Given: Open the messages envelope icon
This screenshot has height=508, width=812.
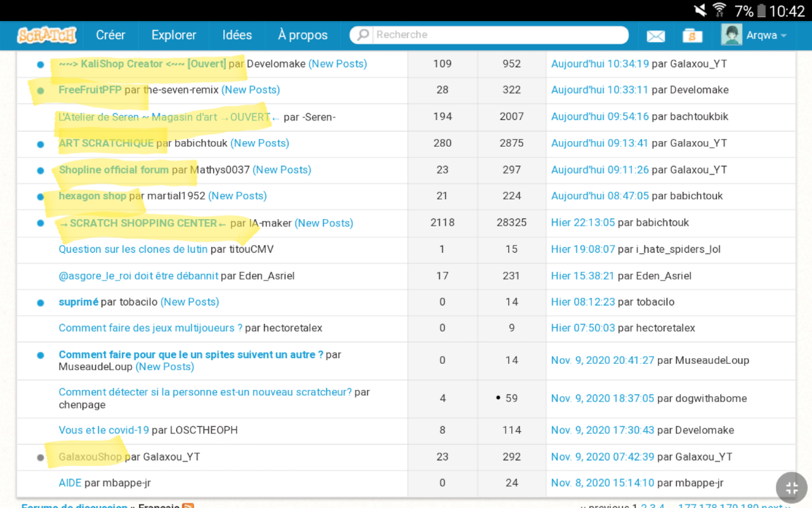Looking at the screenshot, I should [x=655, y=36].
